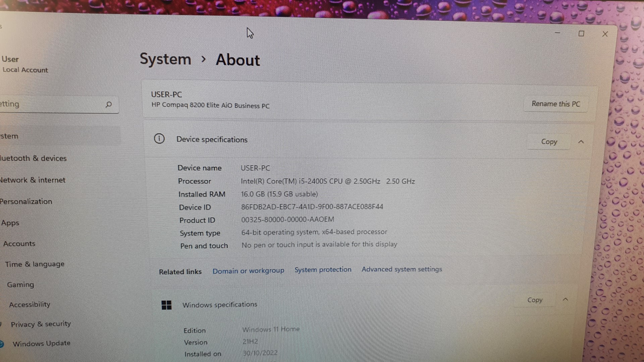Click the About page heading
The width and height of the screenshot is (644, 362).
[x=238, y=60]
